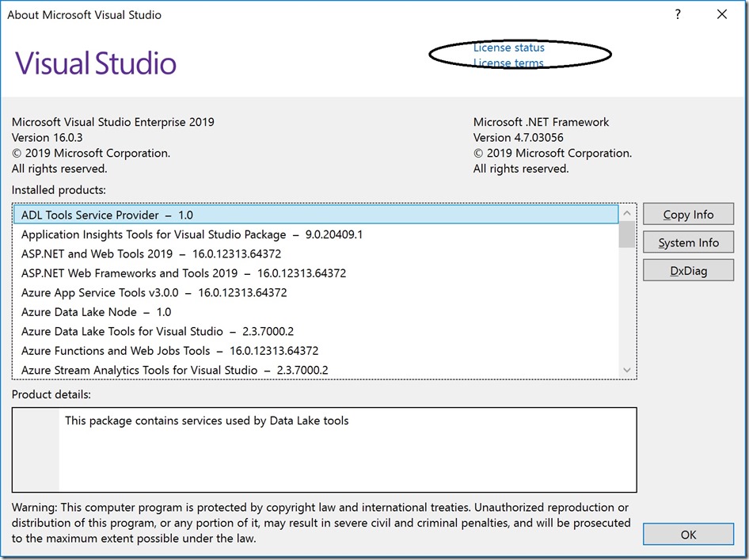Open System Info
Screen dimensions: 749x560
point(688,242)
